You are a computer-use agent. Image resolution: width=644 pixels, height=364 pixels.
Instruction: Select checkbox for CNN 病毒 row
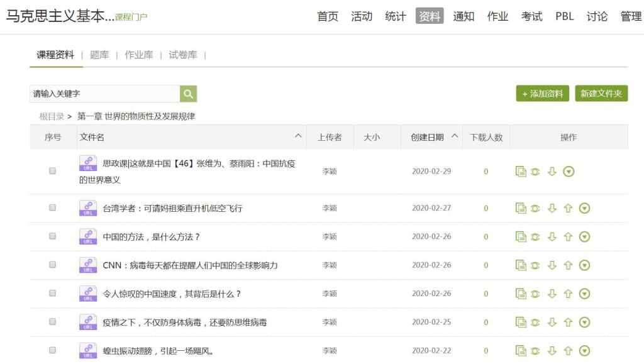pos(52,265)
